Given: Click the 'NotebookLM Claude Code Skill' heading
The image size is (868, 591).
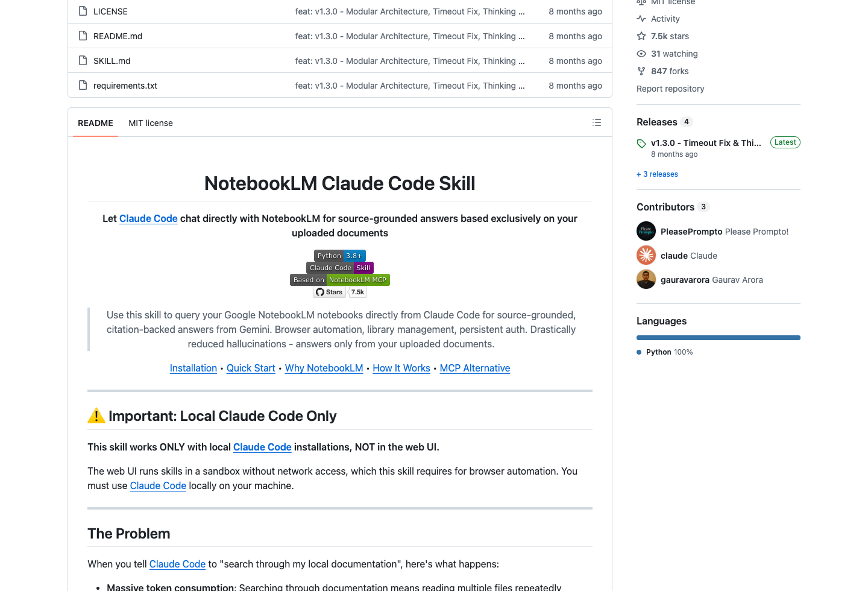Looking at the screenshot, I should point(340,183).
